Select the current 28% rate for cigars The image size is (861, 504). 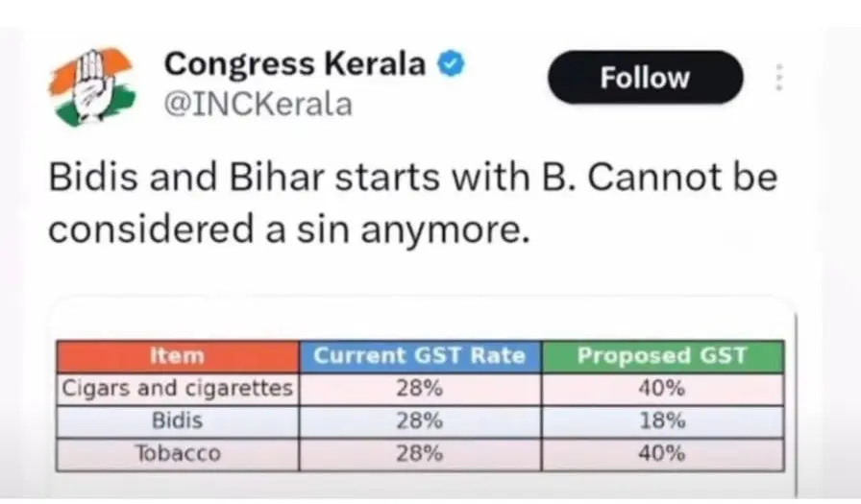tap(420, 388)
